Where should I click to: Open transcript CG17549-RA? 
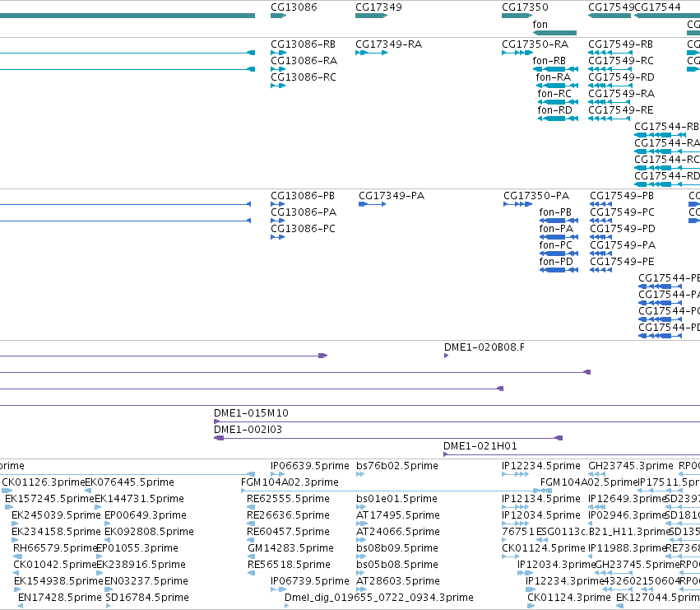coord(621,94)
